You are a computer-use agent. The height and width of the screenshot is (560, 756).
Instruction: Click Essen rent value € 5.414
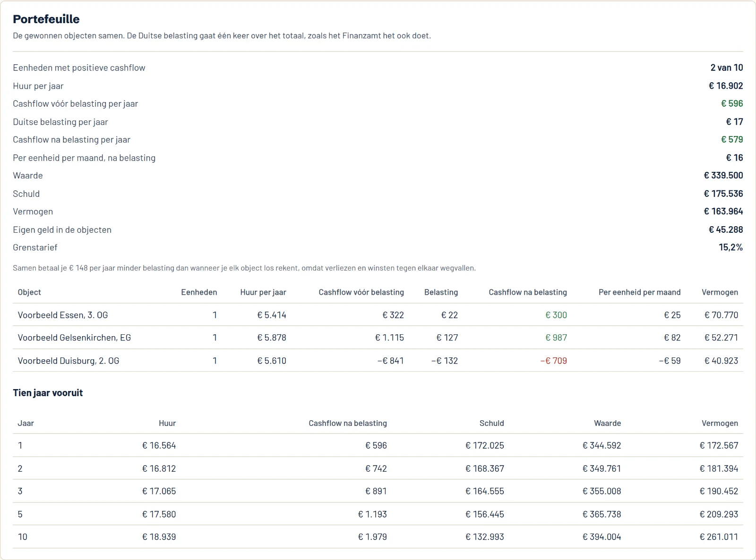272,315
